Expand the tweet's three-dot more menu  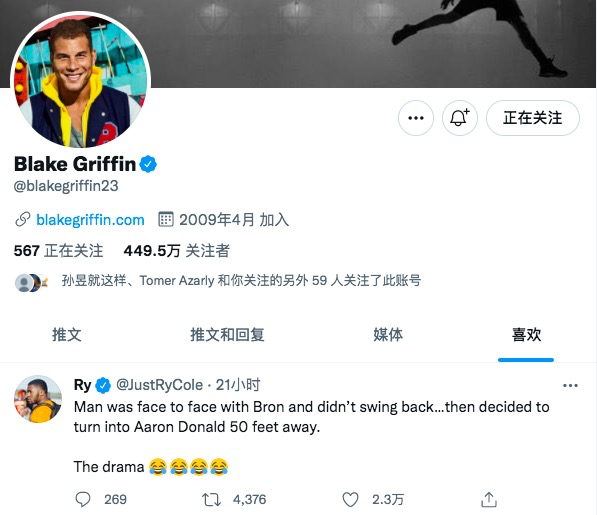(570, 386)
